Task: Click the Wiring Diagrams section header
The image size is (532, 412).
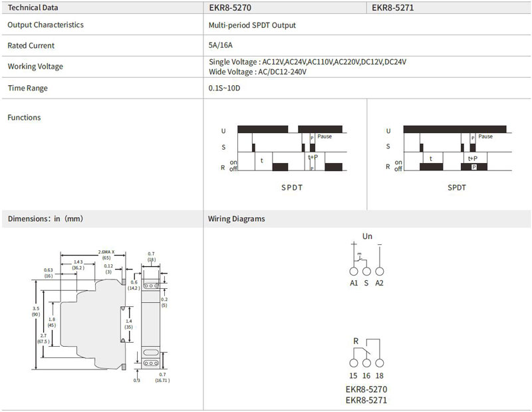Action: (236, 218)
